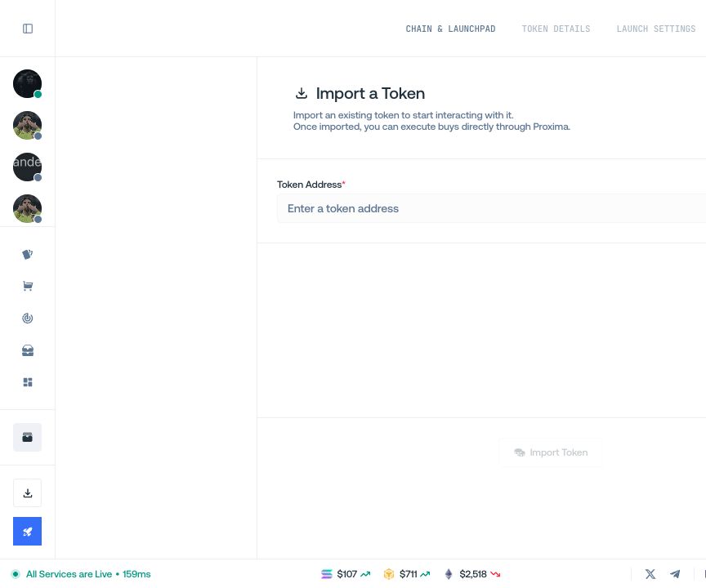Viewport: 706px width, 588px height.
Task: Open the Telegram paper plane icon
Action: click(675, 574)
